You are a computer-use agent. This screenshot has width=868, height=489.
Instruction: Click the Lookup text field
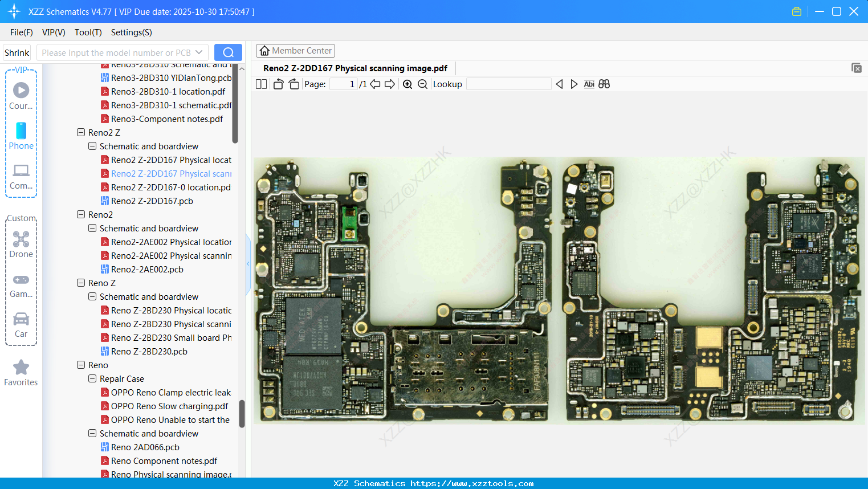[x=509, y=84]
